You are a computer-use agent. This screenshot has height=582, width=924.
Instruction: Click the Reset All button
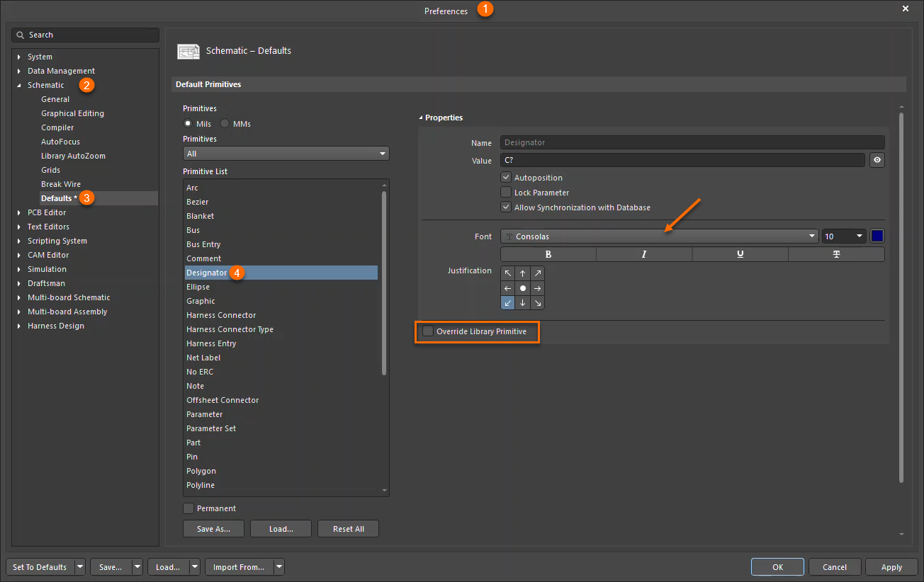(348, 529)
